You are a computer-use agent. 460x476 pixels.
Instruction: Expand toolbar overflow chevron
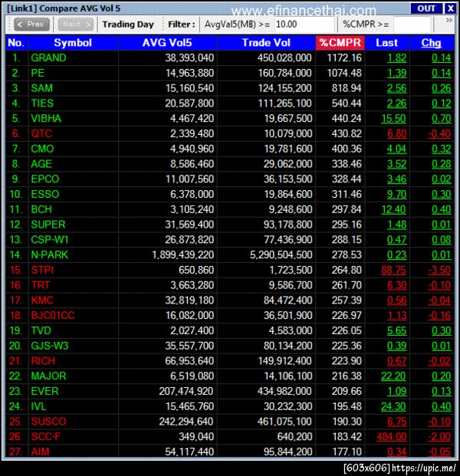[449, 21]
